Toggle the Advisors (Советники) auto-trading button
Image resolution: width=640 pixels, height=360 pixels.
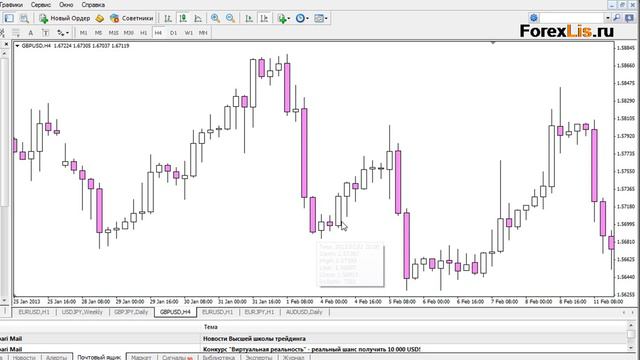click(x=131, y=18)
